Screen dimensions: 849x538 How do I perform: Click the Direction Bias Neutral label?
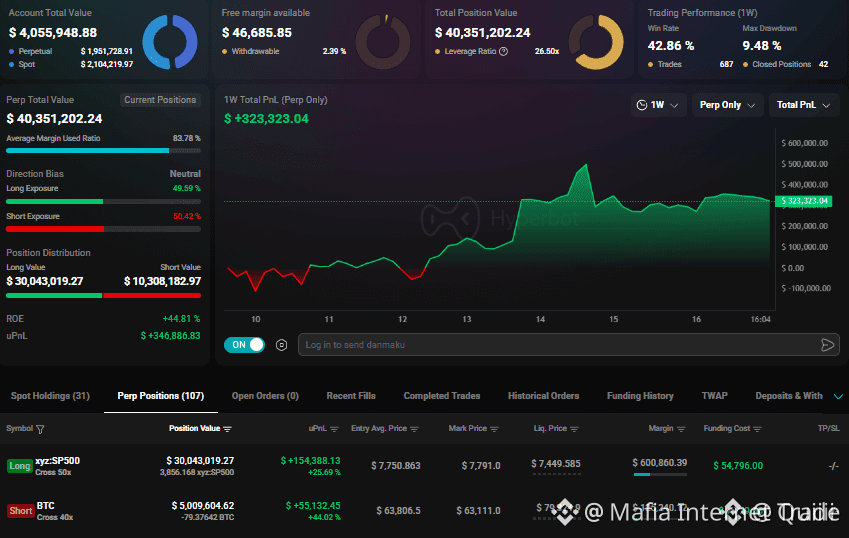click(x=185, y=174)
